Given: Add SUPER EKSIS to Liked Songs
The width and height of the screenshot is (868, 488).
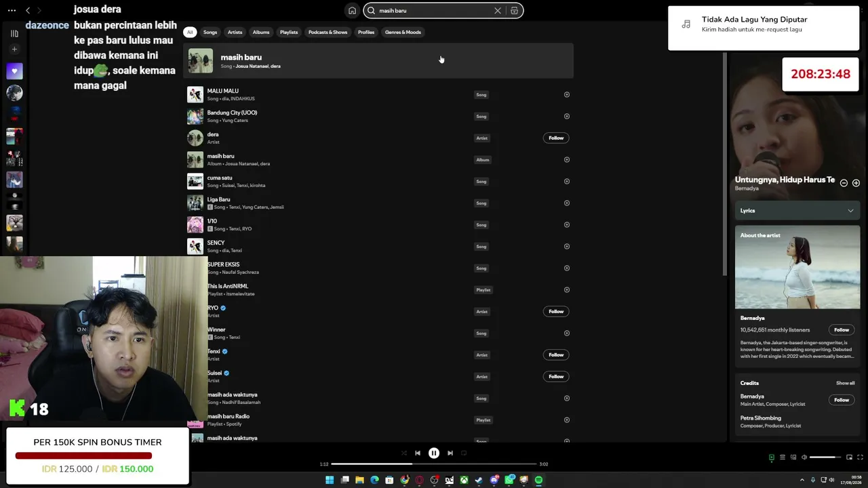Looking at the screenshot, I should click(x=567, y=268).
